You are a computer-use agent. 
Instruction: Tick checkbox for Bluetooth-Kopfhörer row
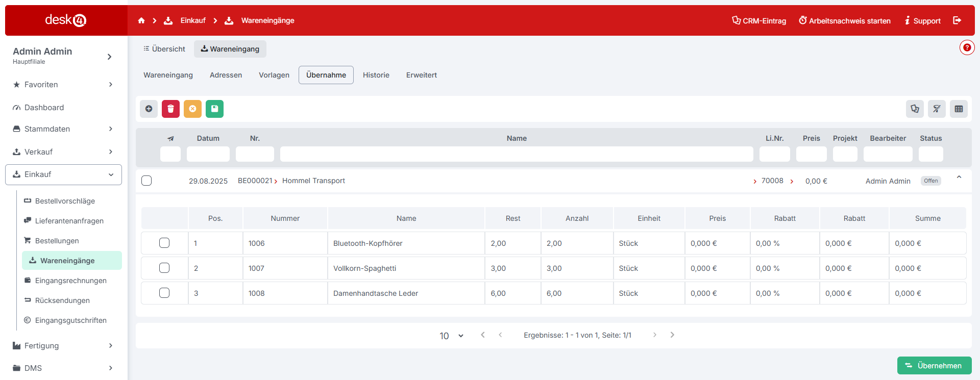164,243
